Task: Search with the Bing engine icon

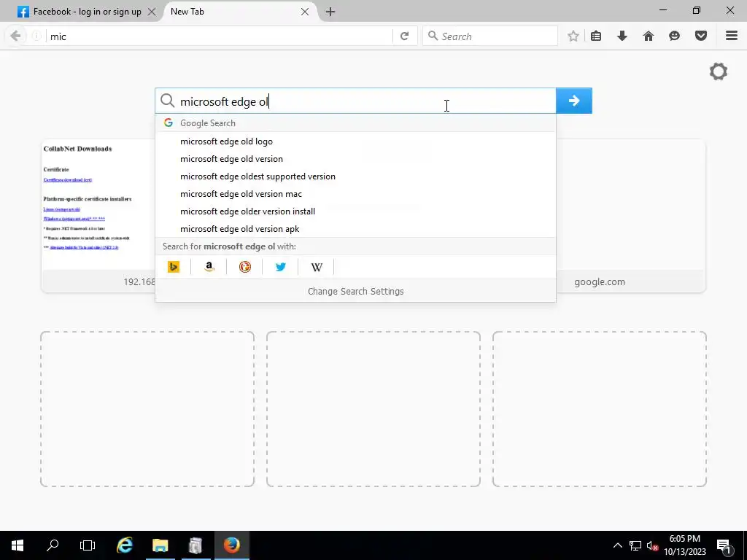Action: [174, 267]
